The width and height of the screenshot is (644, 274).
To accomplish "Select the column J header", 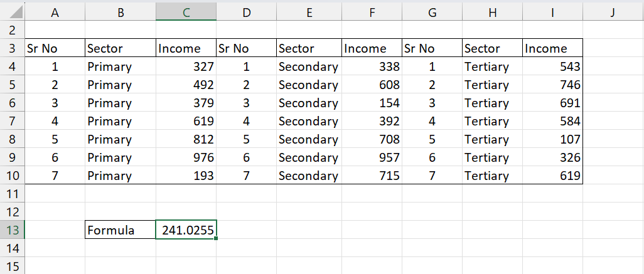I will pyautogui.click(x=612, y=11).
